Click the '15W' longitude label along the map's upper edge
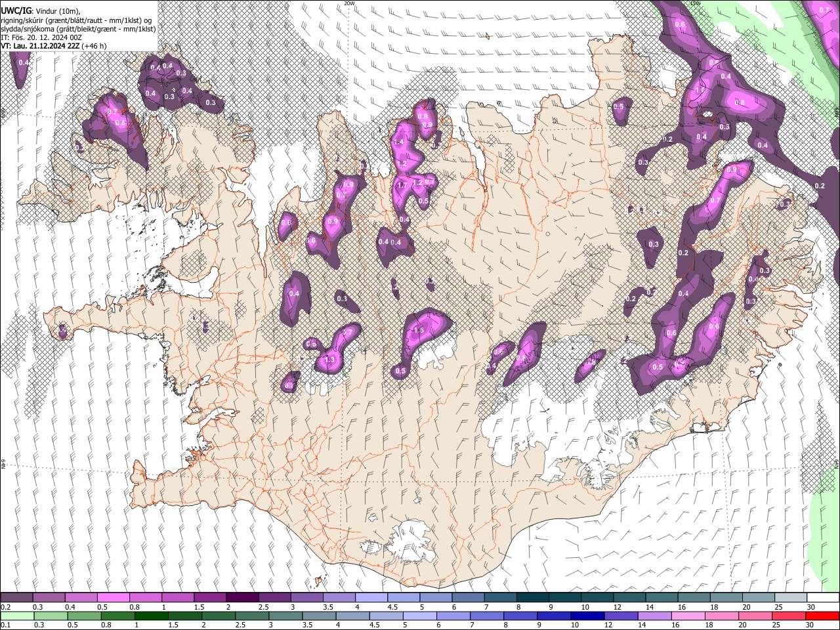840x630 pixels. click(x=696, y=3)
